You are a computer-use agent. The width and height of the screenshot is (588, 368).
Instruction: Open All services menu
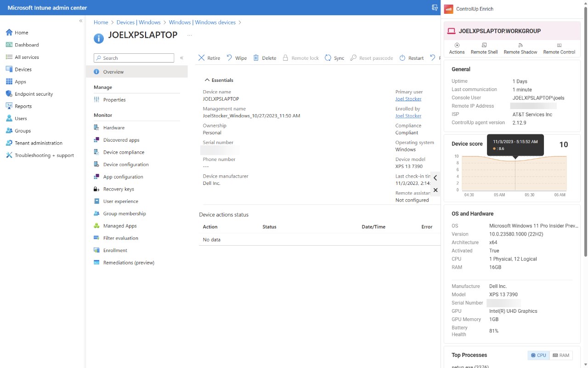[22, 57]
